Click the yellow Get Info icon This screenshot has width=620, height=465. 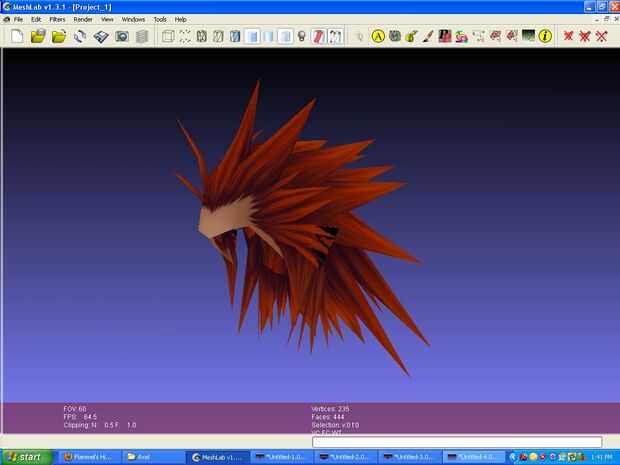click(x=545, y=36)
